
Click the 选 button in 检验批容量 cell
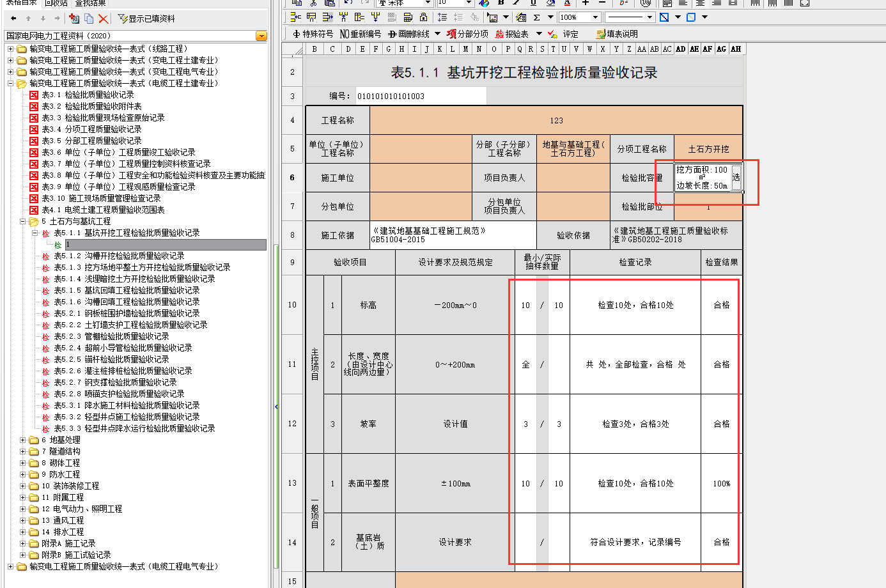[x=736, y=177]
